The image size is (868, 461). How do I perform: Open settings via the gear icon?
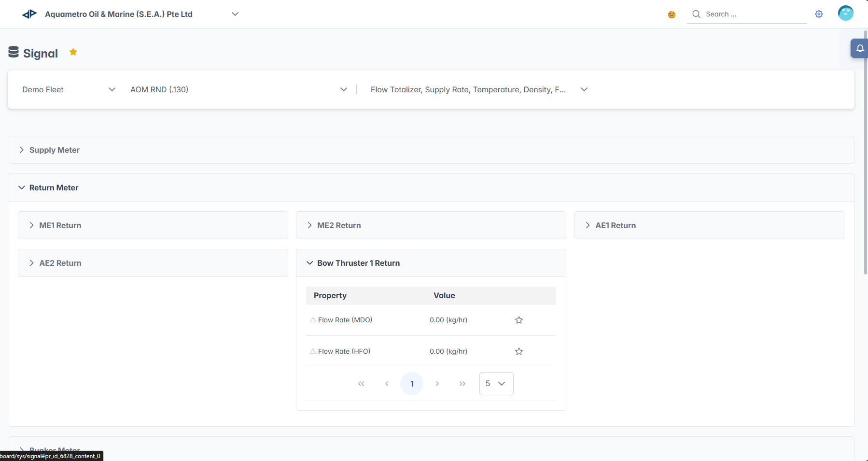tap(819, 14)
